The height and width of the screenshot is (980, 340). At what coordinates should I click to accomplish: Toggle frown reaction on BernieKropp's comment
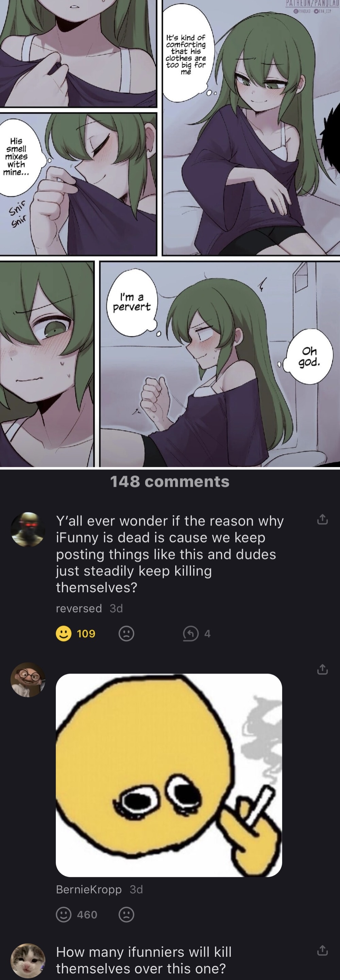(126, 915)
